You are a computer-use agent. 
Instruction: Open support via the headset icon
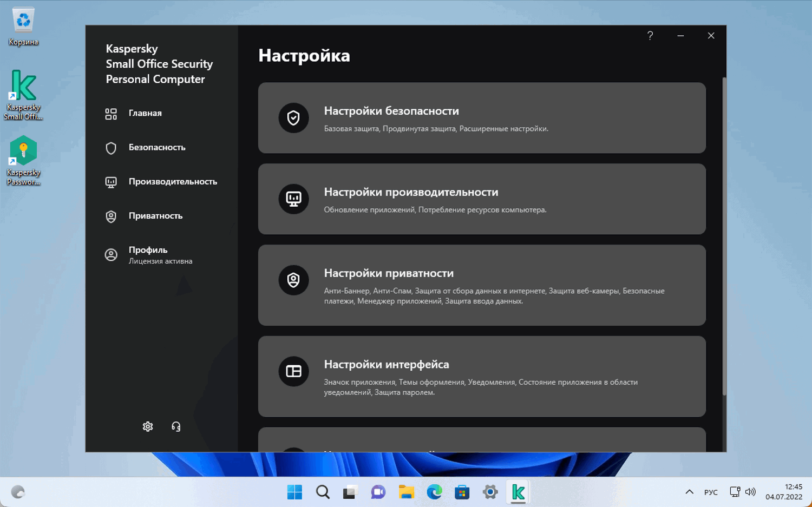point(176,426)
